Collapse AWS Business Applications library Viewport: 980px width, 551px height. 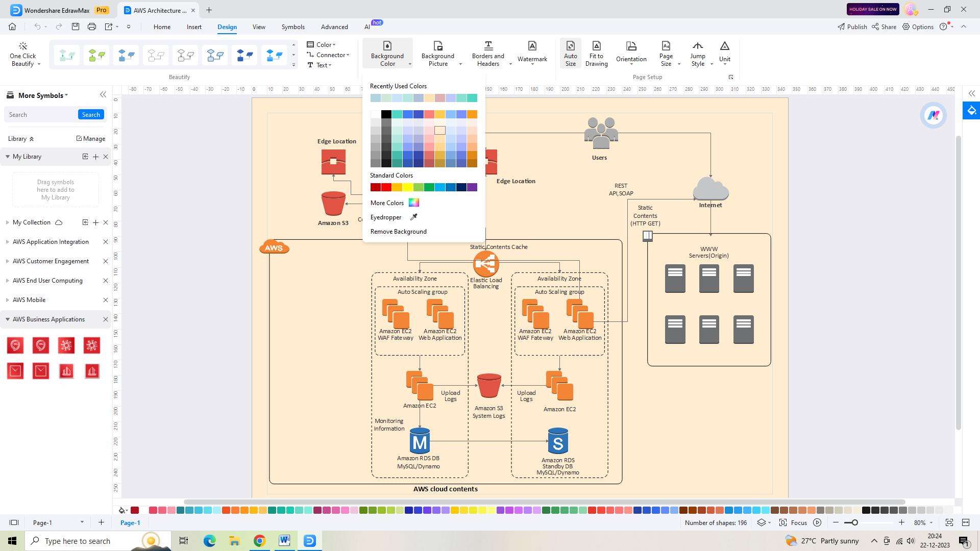(x=7, y=319)
